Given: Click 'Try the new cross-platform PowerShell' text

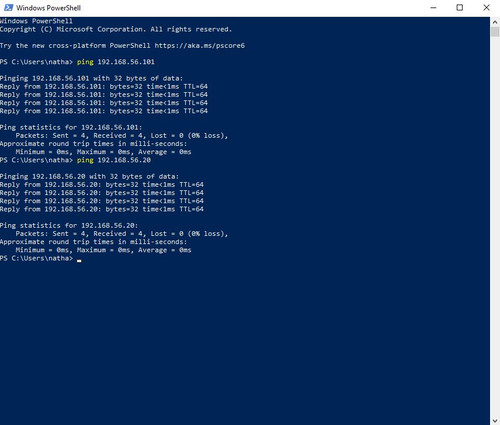Looking at the screenshot, I should 75,46.
